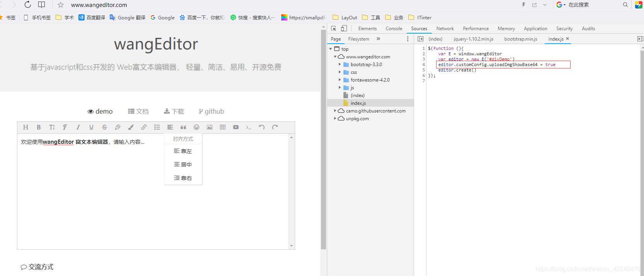Image resolution: width=644 pixels, height=276 pixels.
Task: Collapse the top frame tree node
Action: 331,49
